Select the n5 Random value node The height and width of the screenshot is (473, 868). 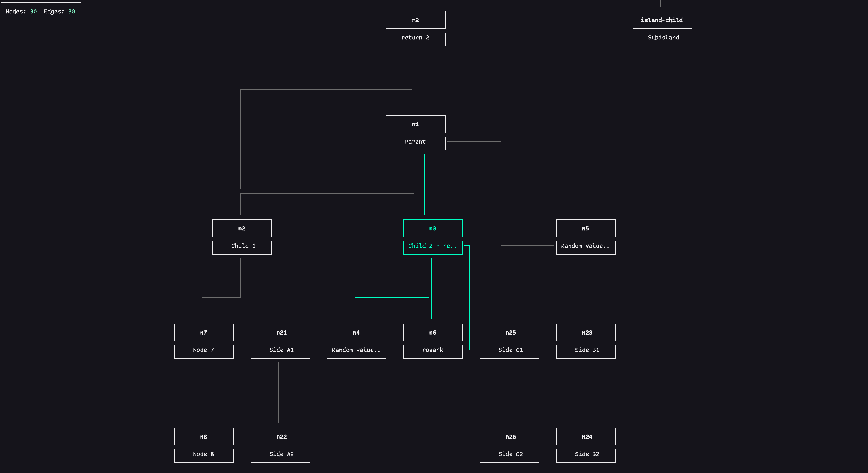point(586,228)
